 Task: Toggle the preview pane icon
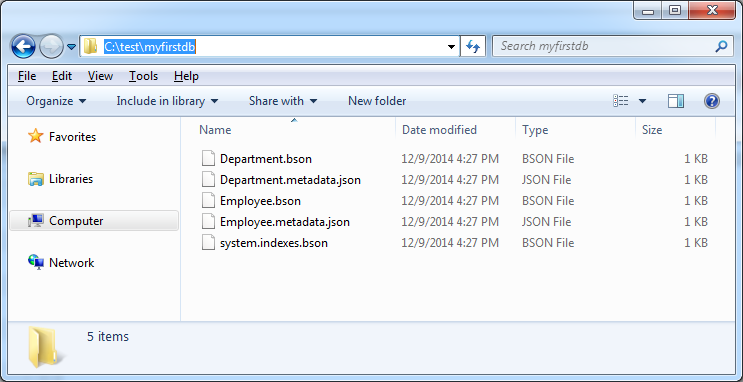tap(676, 101)
